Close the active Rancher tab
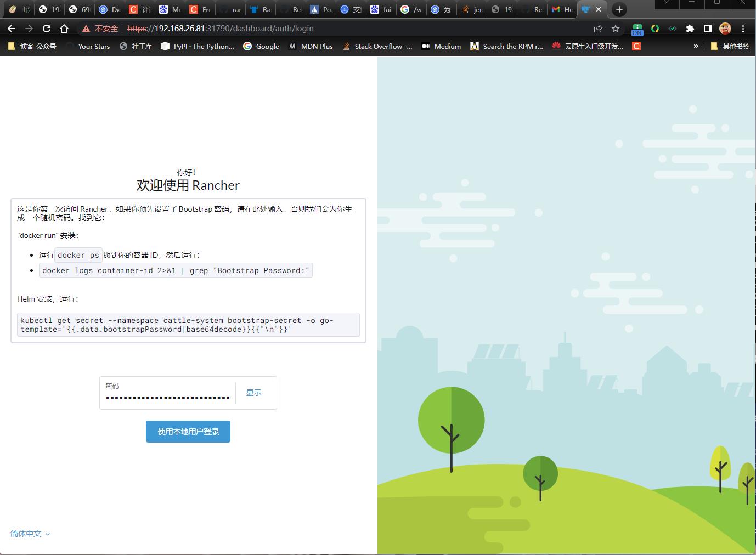The image size is (756, 555). (599, 9)
